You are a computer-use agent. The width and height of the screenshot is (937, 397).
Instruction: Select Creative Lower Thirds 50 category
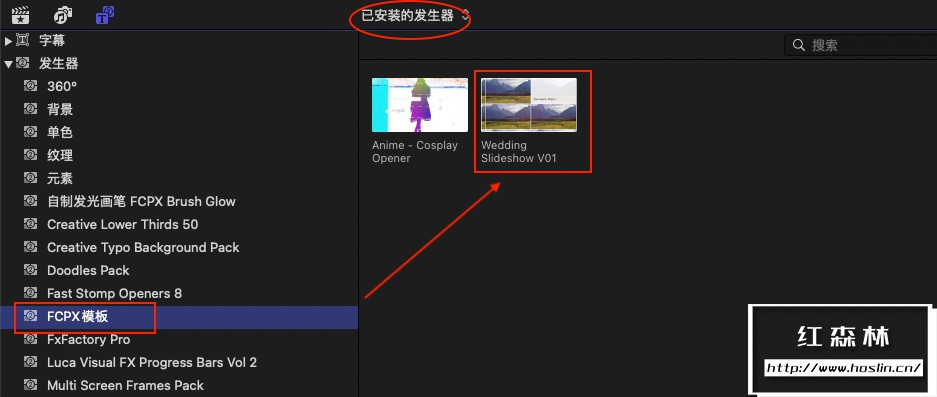point(179,224)
